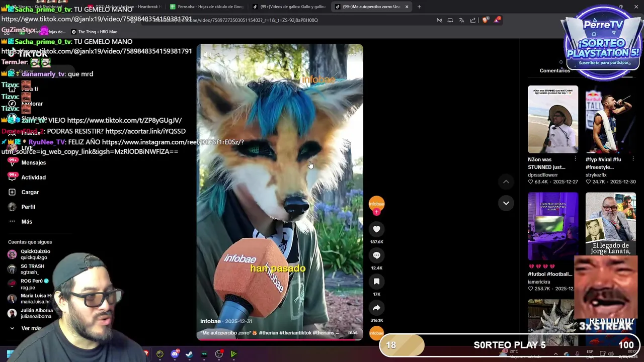Open the infobae username on the video
This screenshot has width=644, height=362.
(210, 321)
